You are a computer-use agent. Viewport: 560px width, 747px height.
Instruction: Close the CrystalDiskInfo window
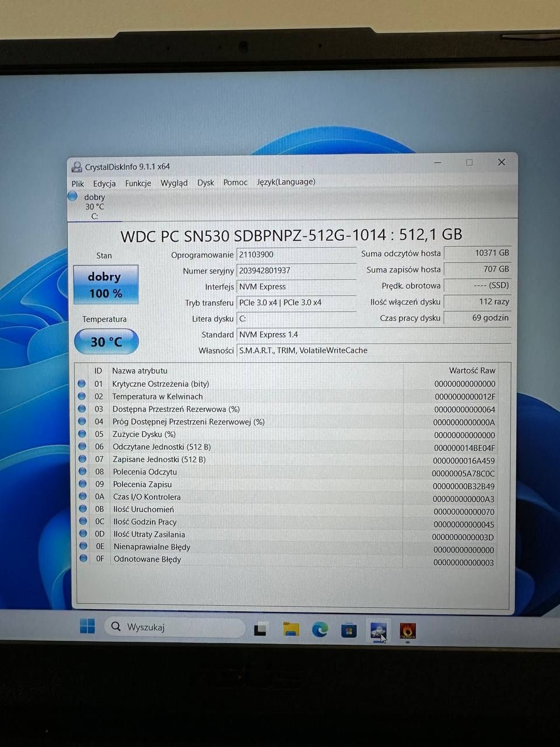pos(501,162)
